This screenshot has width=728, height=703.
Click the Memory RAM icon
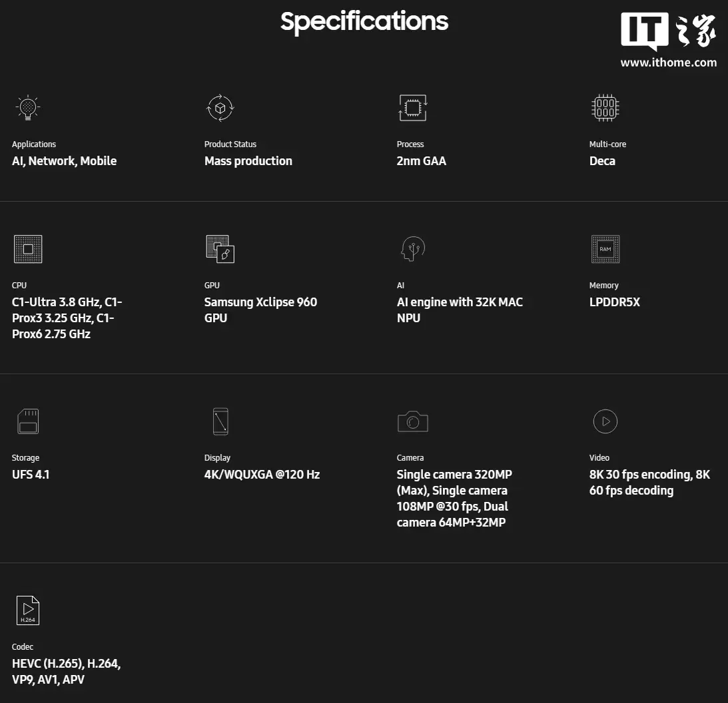pos(605,248)
